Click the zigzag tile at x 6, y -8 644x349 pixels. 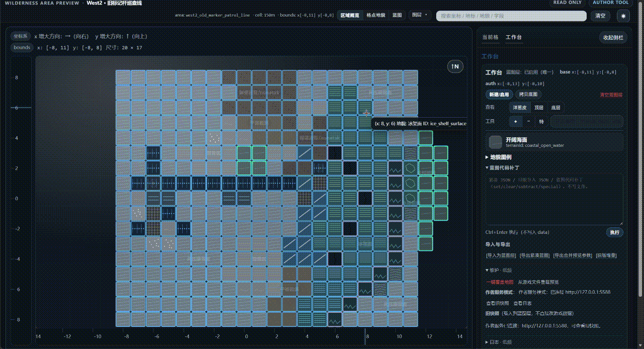tap(335, 319)
